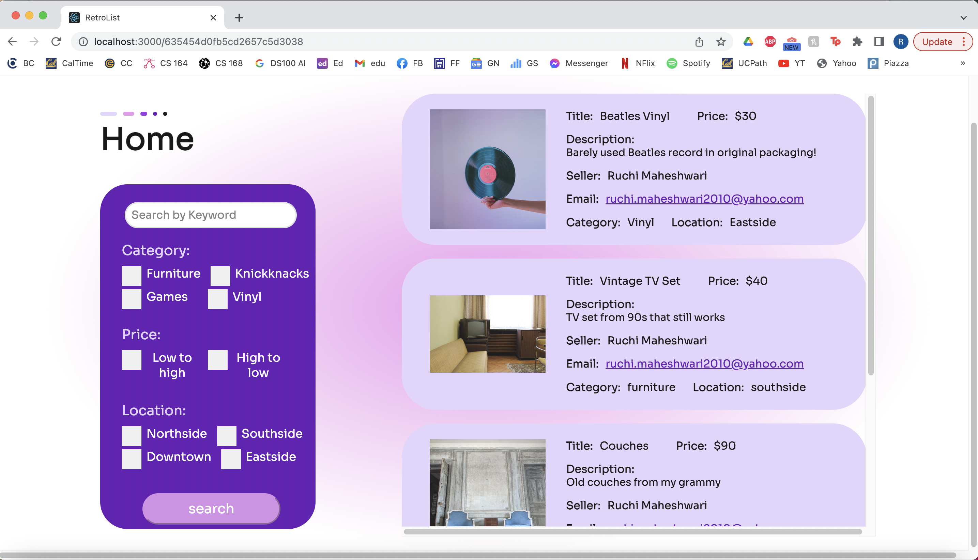Open the tab search dropdown arrow
This screenshot has width=978, height=560.
point(963,18)
